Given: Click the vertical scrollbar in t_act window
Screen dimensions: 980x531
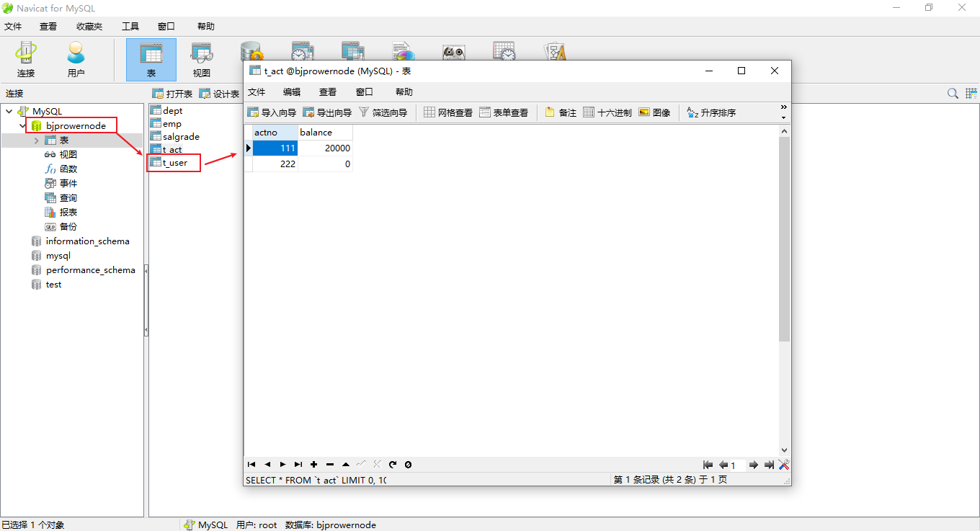Looking at the screenshot, I should (785, 238).
